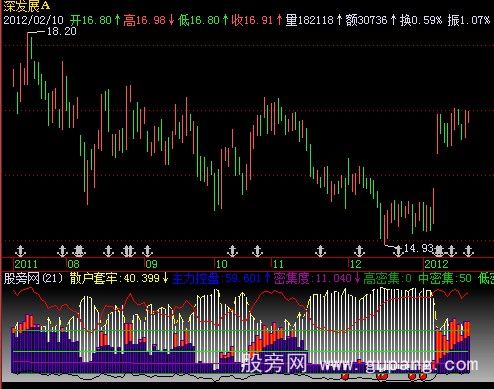Click the first anchor marker after the 10 label

click(x=232, y=251)
